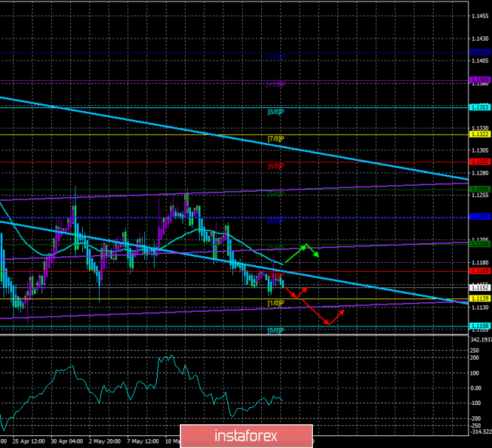Image resolution: width=492 pixels, height=448 pixels.
Task: Select the current price tag 1.1152
Action: click(x=479, y=287)
